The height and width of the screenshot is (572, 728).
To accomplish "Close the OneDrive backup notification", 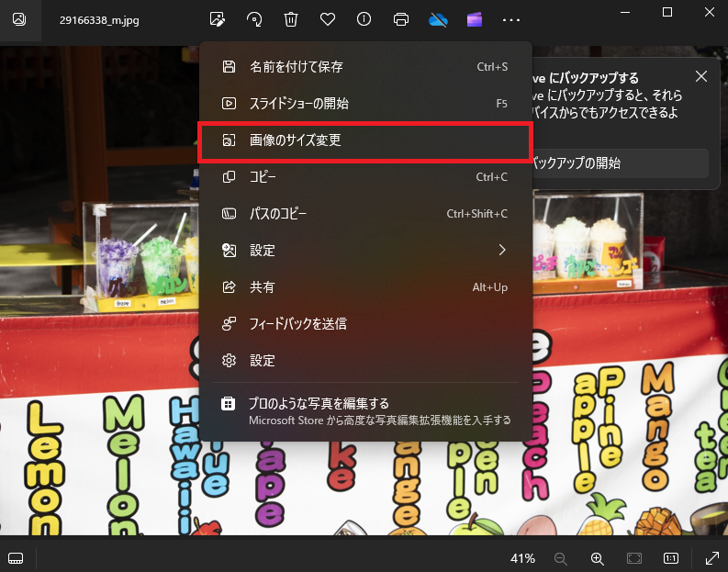I will [x=701, y=76].
